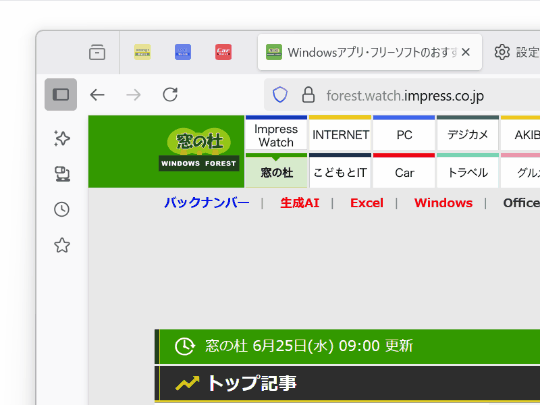Open the PC Watch site tab
This screenshot has height=405, width=540.
(x=404, y=134)
